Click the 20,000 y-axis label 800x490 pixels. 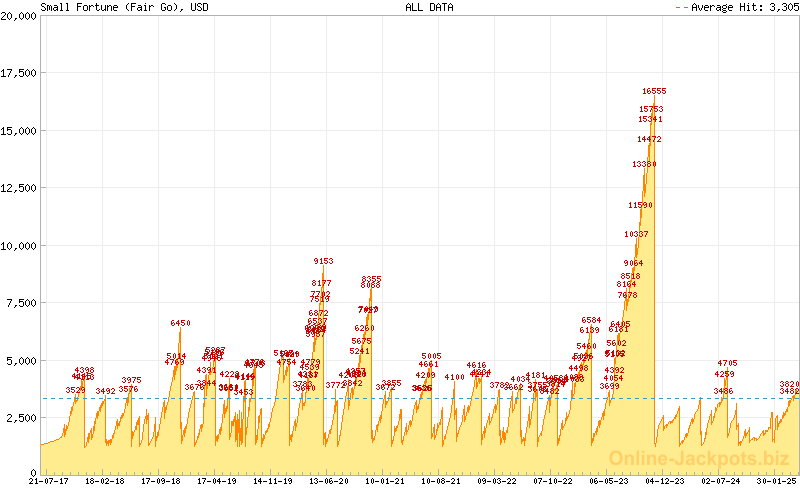click(x=19, y=17)
